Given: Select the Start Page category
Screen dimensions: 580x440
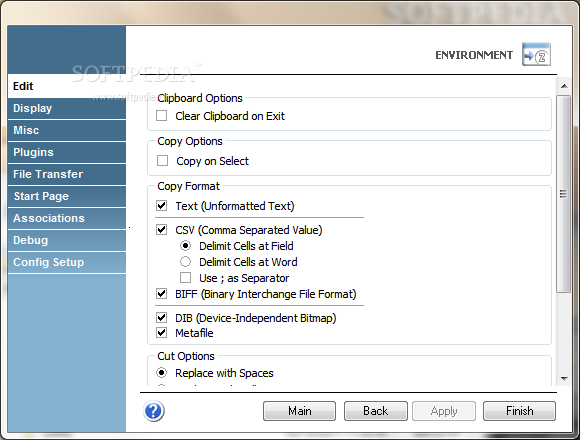Looking at the screenshot, I should click(67, 196).
